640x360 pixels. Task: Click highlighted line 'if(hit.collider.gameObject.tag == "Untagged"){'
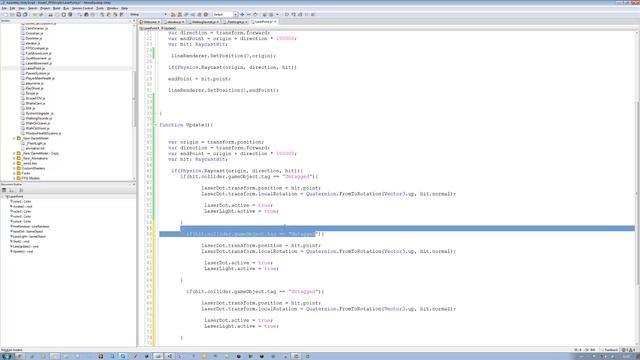pyautogui.click(x=255, y=234)
